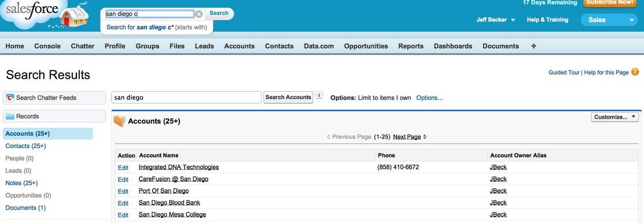Viewport: 644px width, 223px height.
Task: Open the Options... link
Action: coord(430,97)
